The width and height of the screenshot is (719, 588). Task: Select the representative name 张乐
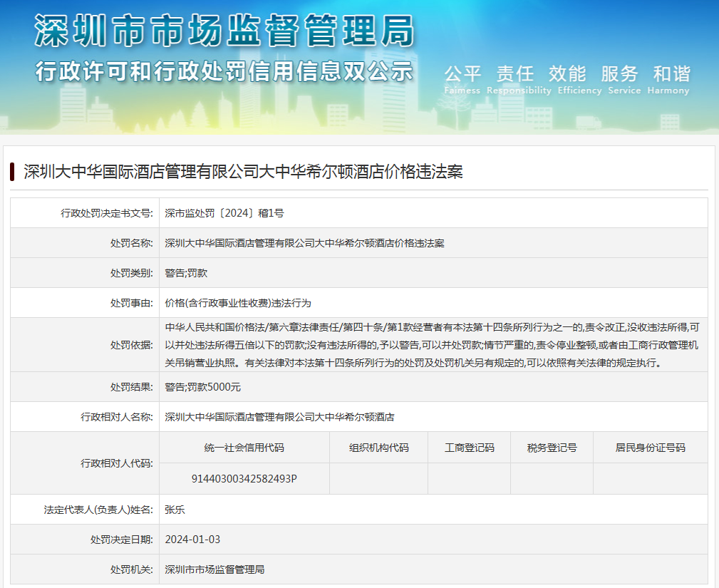[x=175, y=510]
